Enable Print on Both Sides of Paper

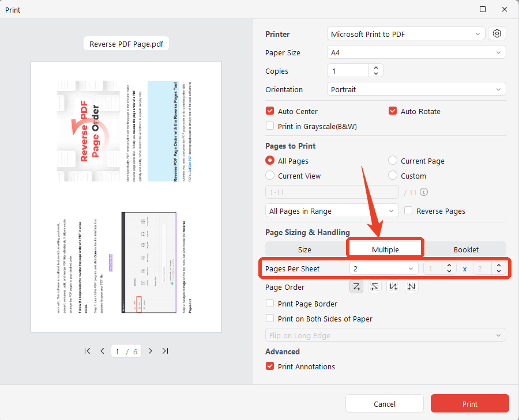pyautogui.click(x=270, y=318)
